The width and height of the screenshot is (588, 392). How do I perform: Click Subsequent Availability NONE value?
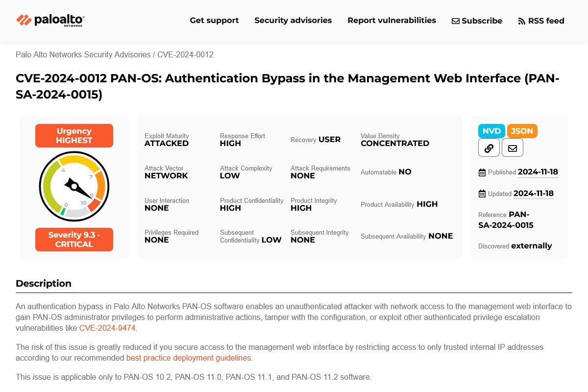tap(441, 236)
